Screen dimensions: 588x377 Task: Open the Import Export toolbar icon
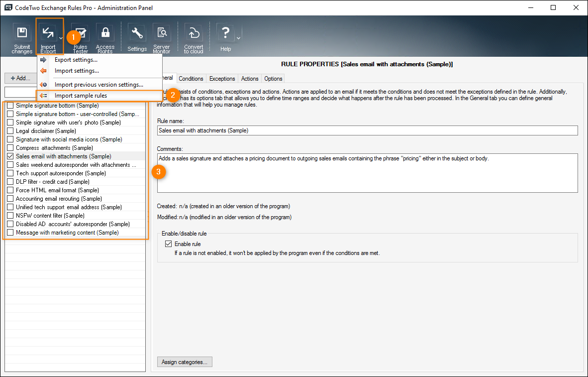48,33
